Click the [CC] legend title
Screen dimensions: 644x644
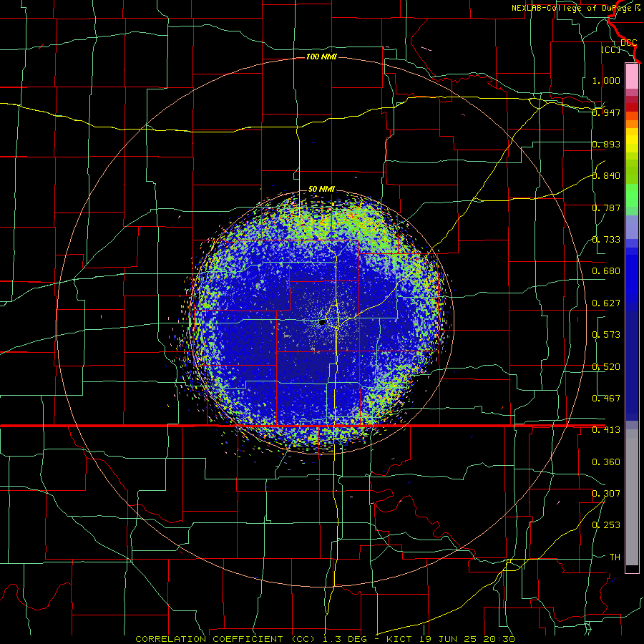611,49
